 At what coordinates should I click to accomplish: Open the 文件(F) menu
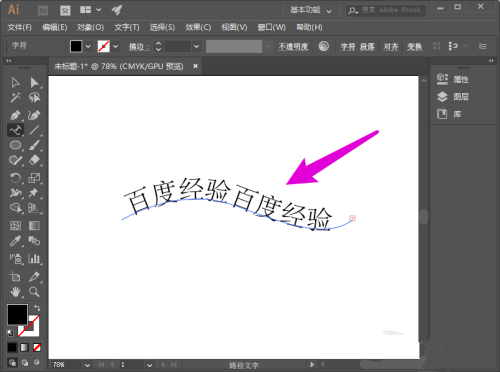(19, 27)
